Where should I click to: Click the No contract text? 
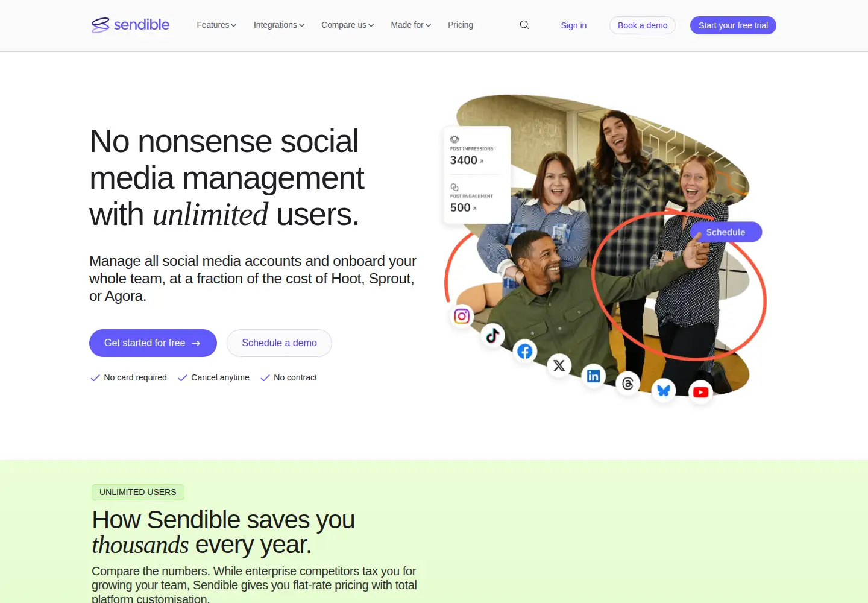pyautogui.click(x=295, y=377)
